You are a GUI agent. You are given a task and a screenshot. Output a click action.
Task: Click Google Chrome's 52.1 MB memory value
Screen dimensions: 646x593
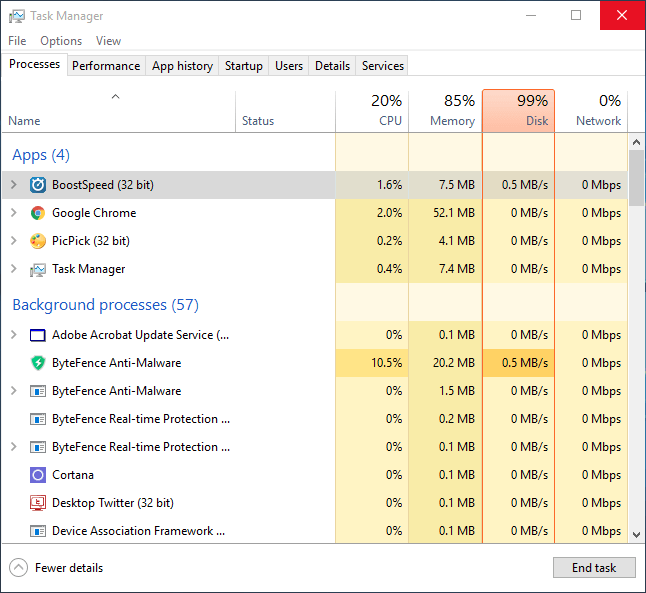[x=454, y=213]
